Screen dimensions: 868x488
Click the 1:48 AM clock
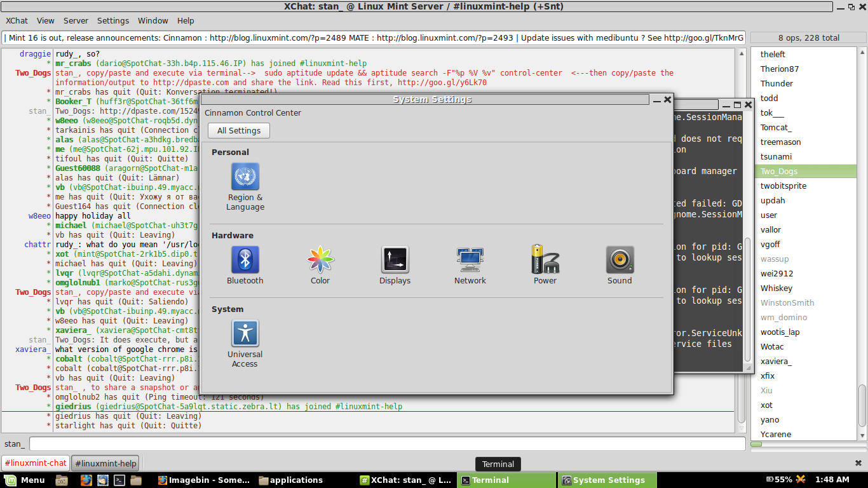click(x=833, y=480)
